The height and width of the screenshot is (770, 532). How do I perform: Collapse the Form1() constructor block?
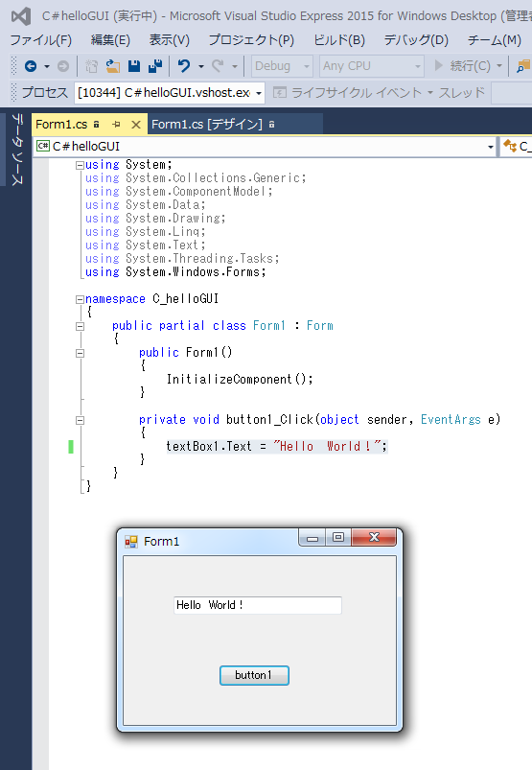click(80, 353)
